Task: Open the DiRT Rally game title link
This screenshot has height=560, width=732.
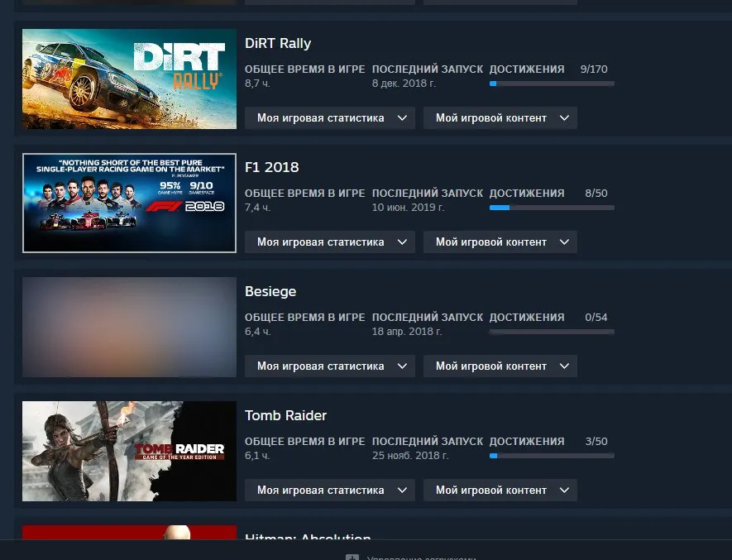Action: coord(278,44)
